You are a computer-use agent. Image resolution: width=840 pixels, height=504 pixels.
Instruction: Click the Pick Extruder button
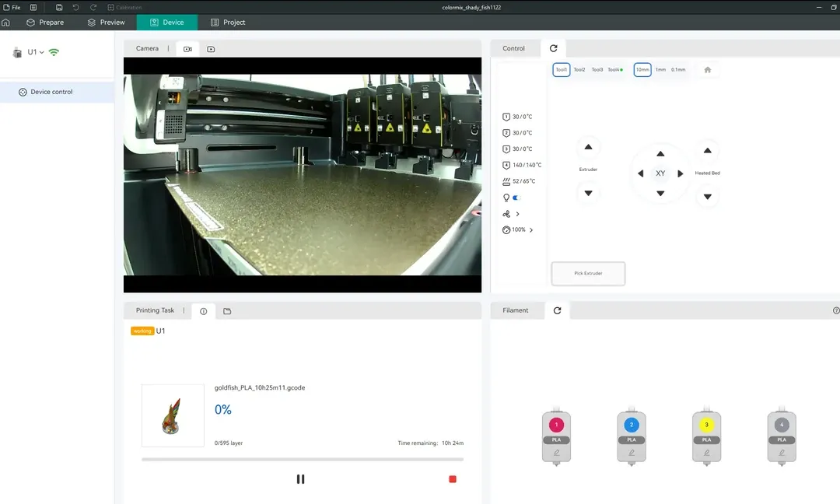(x=588, y=273)
